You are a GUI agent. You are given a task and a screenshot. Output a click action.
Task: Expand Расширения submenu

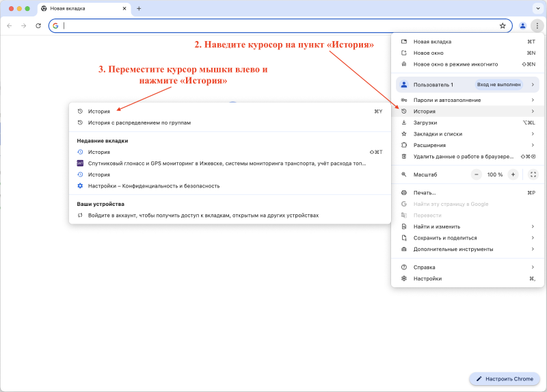click(x=468, y=145)
